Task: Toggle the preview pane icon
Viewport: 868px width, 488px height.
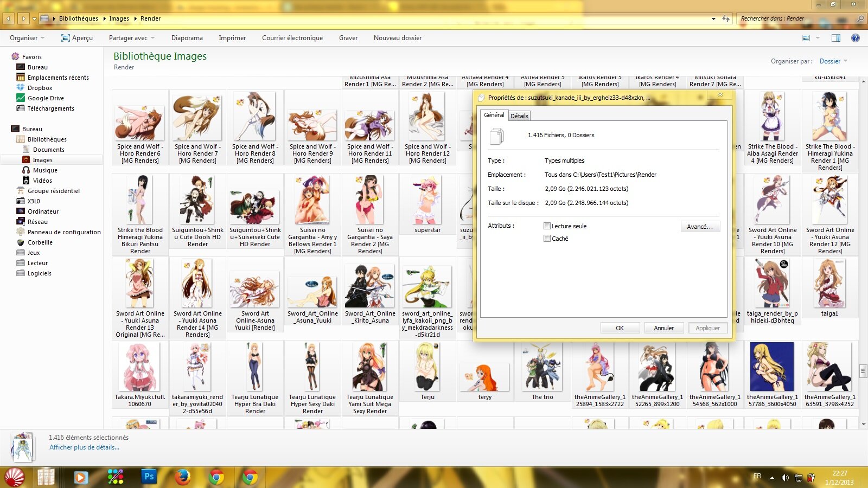Action: click(x=836, y=38)
